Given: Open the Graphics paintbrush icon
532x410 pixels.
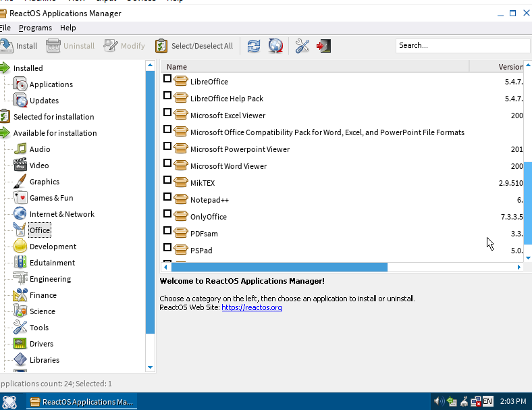Looking at the screenshot, I should click(20, 182).
